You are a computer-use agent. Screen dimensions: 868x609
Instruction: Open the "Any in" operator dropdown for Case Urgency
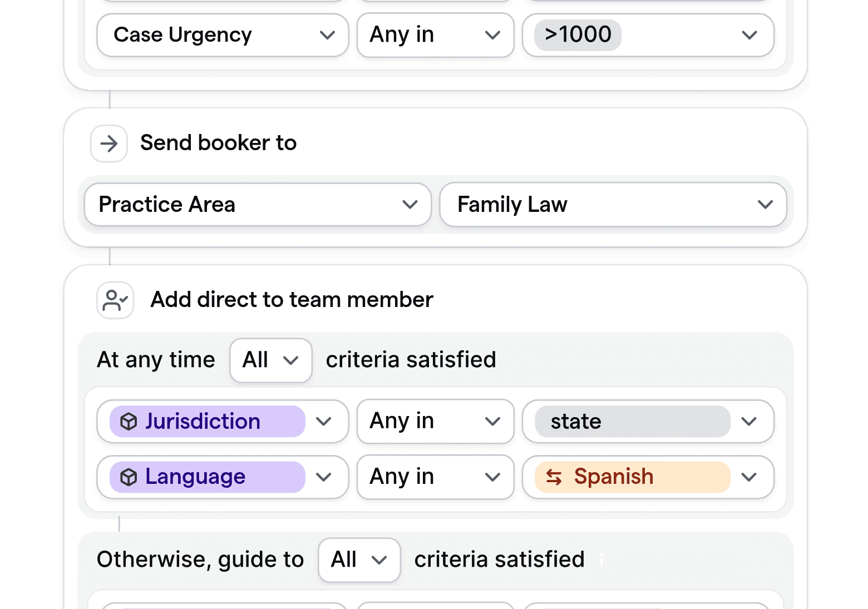[492, 35]
